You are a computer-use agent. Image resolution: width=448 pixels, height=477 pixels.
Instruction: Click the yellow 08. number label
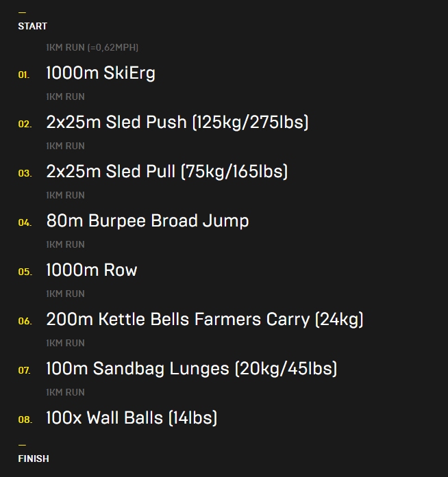point(25,420)
